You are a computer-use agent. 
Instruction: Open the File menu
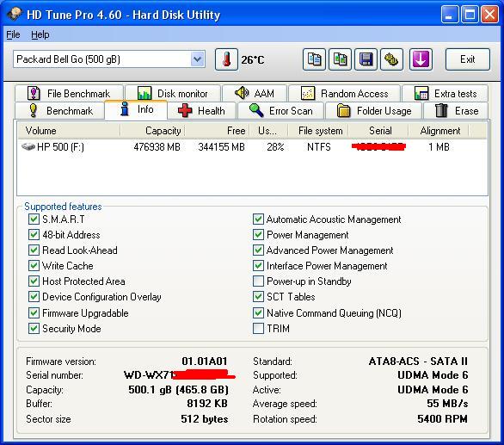click(13, 34)
